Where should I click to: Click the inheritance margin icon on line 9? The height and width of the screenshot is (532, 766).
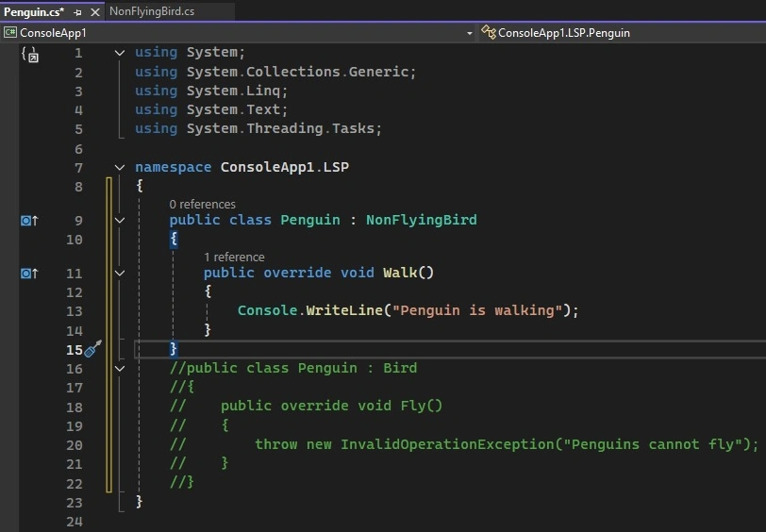coord(29,221)
